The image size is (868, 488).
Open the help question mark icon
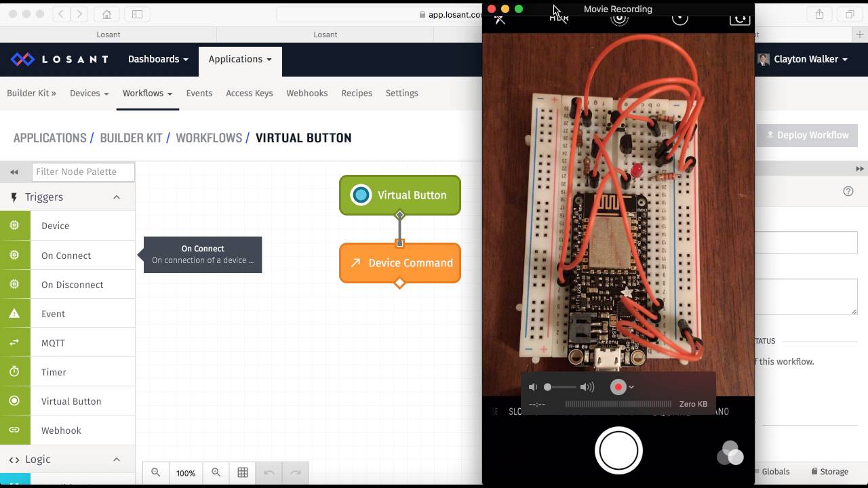click(x=848, y=191)
